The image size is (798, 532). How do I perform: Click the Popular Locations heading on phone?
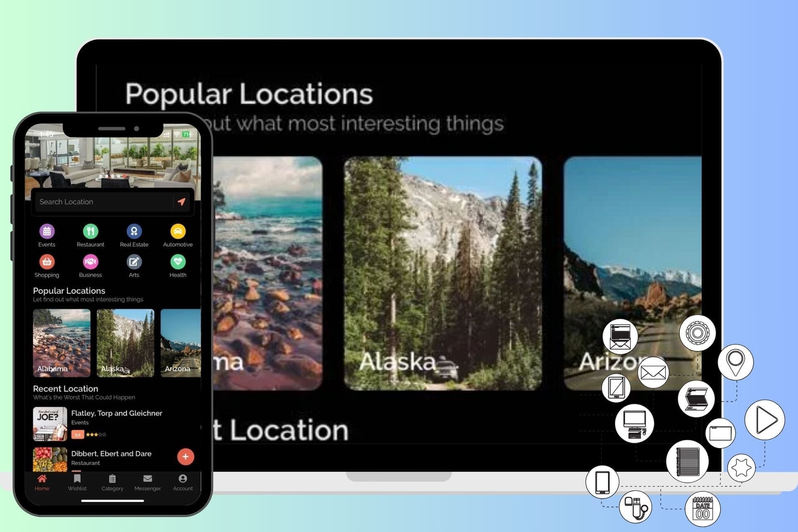(x=69, y=291)
